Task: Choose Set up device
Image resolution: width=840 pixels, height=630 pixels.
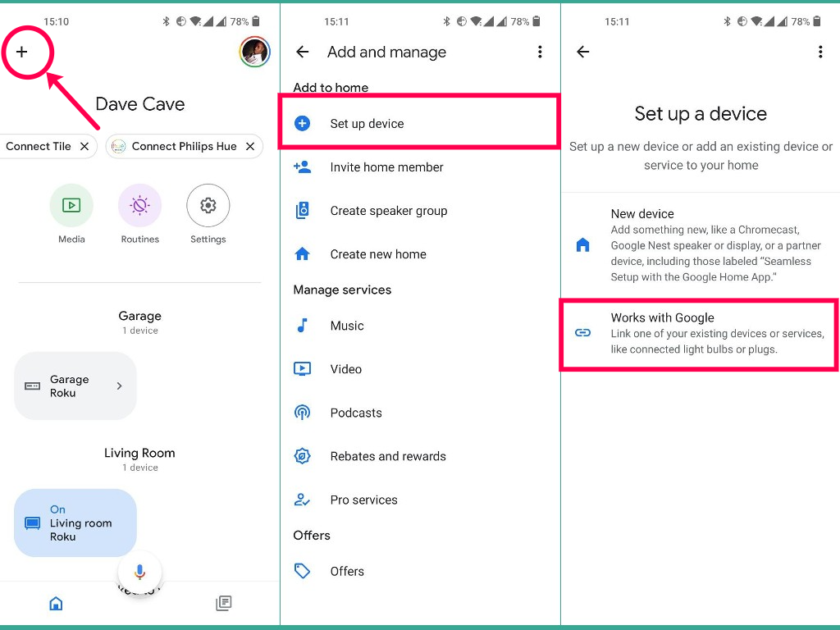Action: [x=419, y=123]
